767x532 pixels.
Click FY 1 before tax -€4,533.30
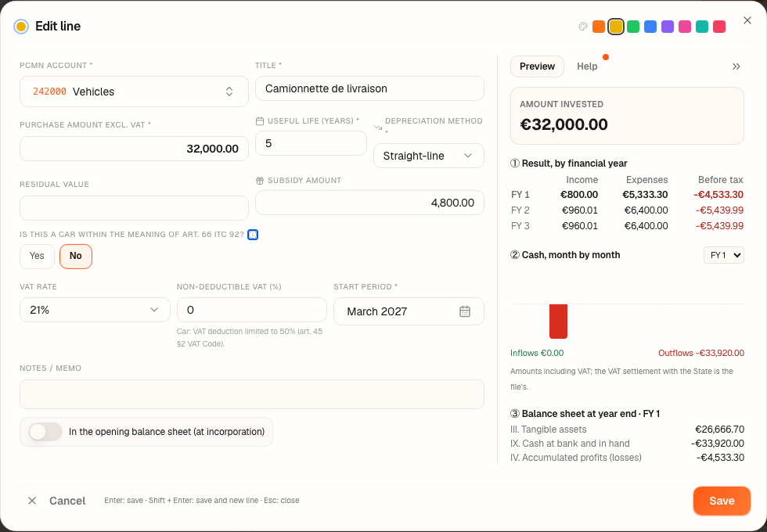[x=718, y=195]
